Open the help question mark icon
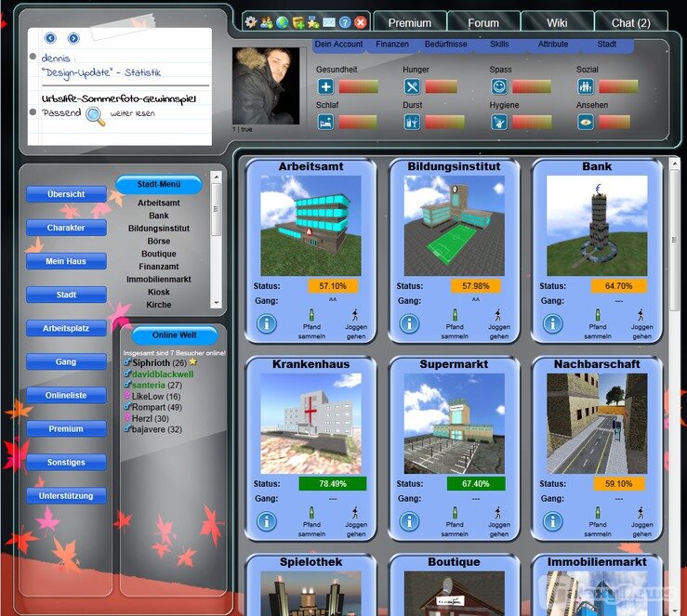687x616 pixels. click(345, 22)
